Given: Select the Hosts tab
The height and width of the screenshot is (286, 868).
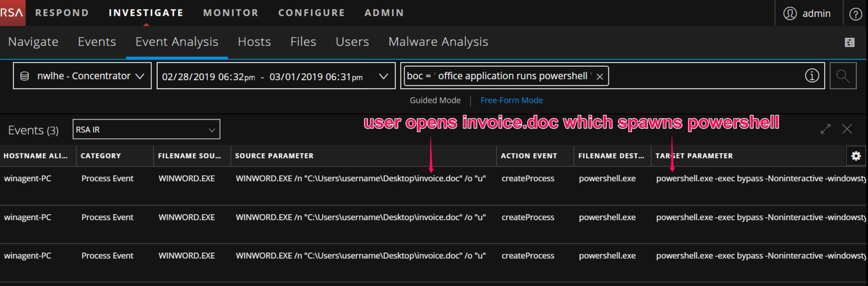Looking at the screenshot, I should pos(254,42).
